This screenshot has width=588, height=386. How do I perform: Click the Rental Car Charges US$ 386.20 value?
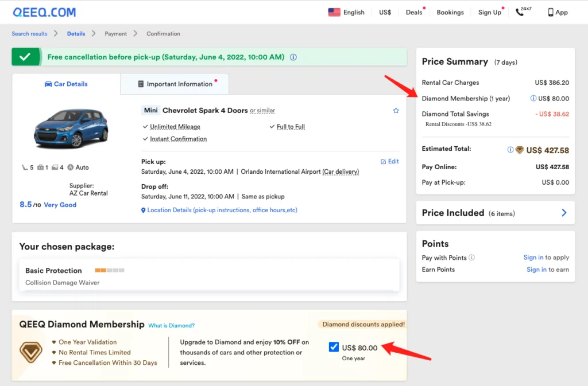pyautogui.click(x=552, y=83)
